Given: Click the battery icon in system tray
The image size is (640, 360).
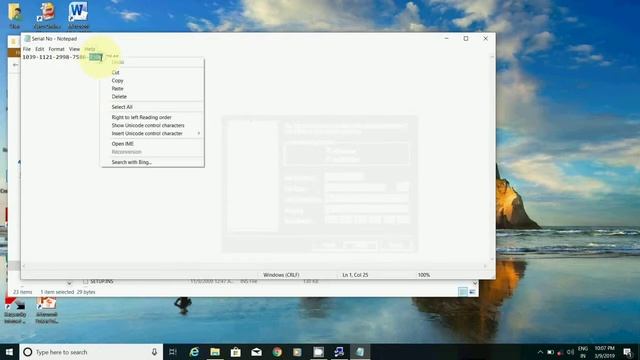Looking at the screenshot, I should click(550, 352).
